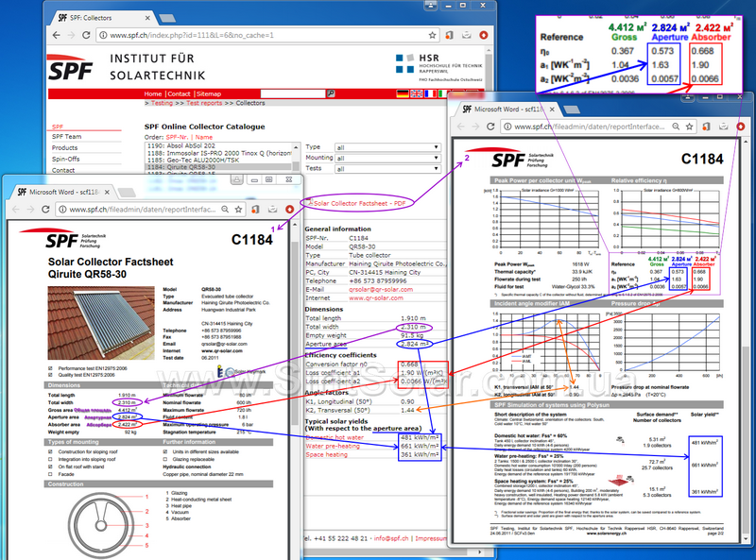Viewport: 756px width, 560px height.
Task: Click red extension icon in charts factsheet window
Action: [x=741, y=127]
